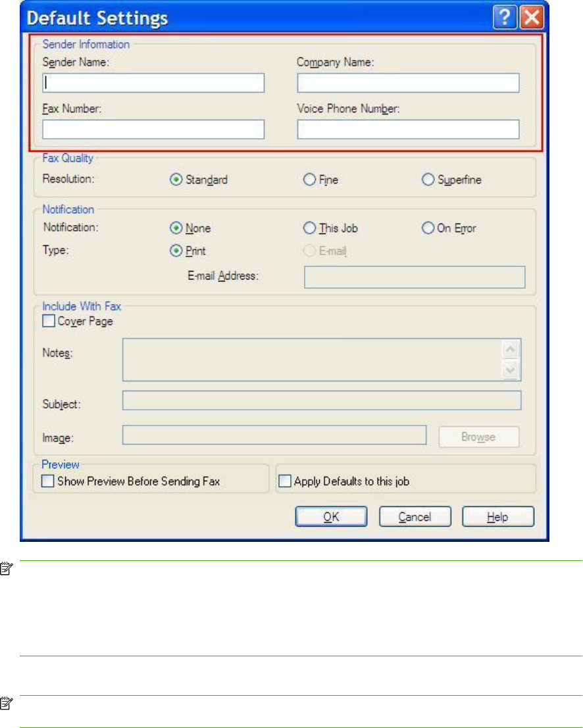Click the Browse button
Viewport: 583px width, 728px height.
point(478,437)
